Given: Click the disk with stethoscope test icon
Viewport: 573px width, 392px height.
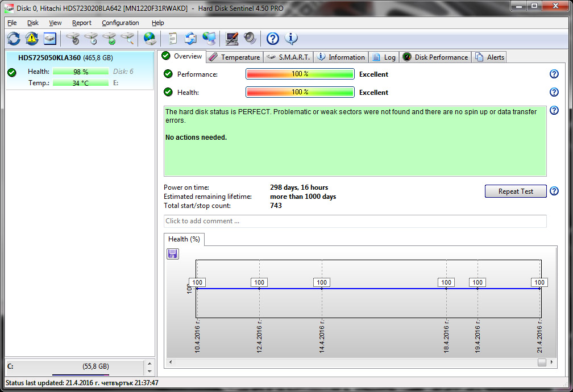Looking at the screenshot, I should coord(73,39).
